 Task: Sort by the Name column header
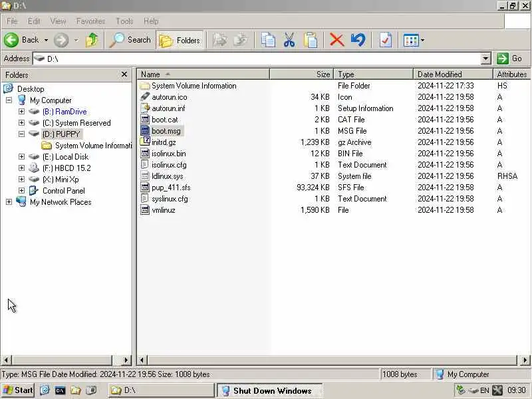[x=203, y=74]
